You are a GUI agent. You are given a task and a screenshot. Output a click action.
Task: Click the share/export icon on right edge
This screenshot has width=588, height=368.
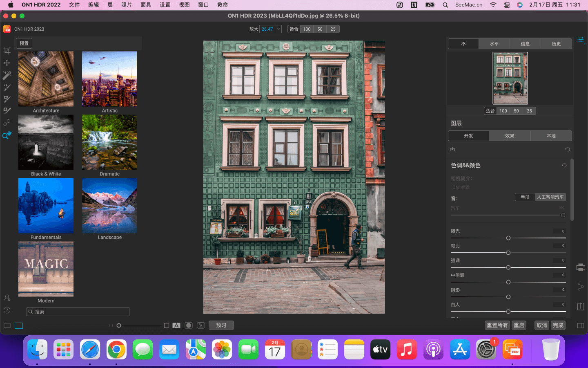click(581, 306)
